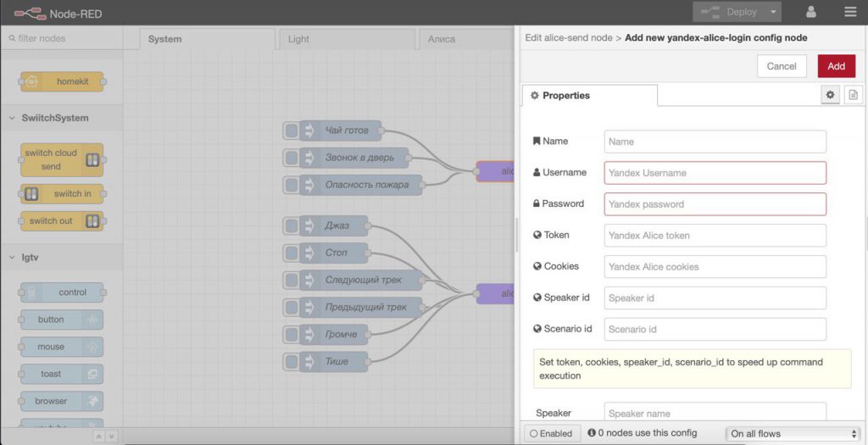Click the node settings gear icon

click(x=830, y=95)
